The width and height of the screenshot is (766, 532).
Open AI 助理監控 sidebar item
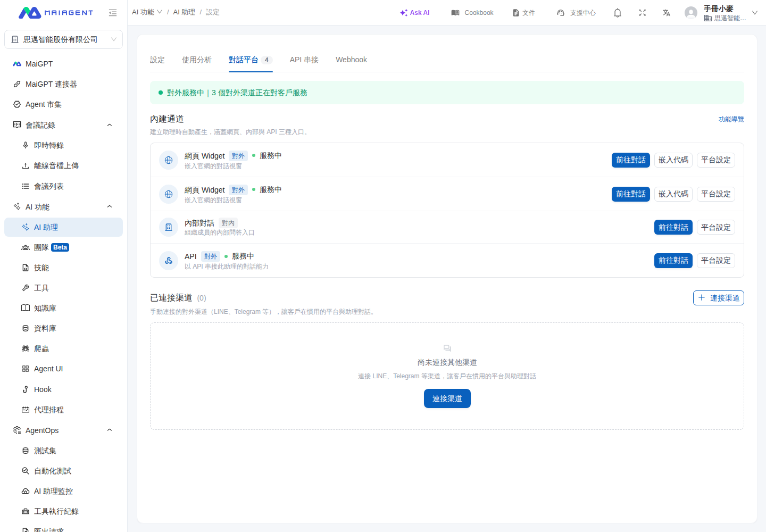pyautogui.click(x=63, y=491)
